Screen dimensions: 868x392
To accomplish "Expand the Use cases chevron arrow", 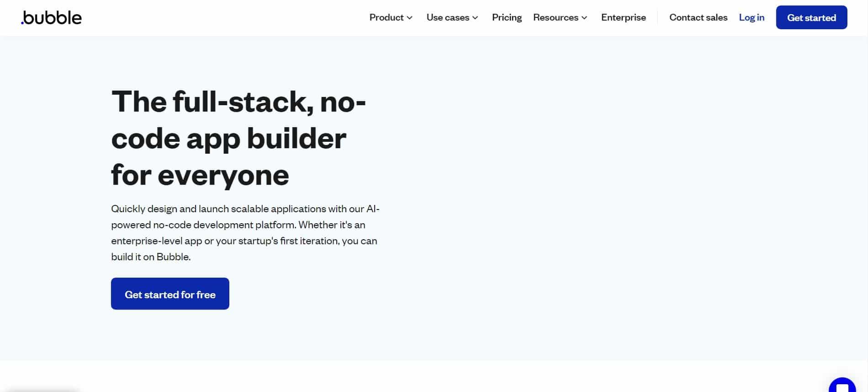I will pos(475,18).
